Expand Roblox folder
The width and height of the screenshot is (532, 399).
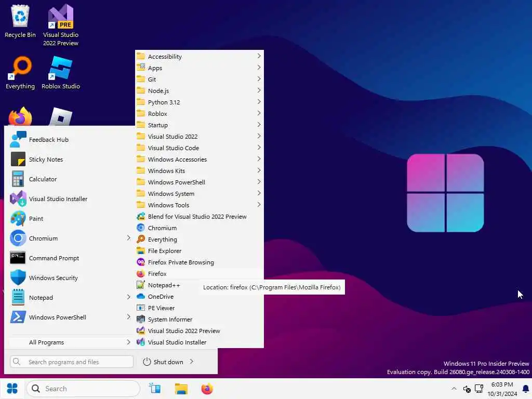coord(199,113)
